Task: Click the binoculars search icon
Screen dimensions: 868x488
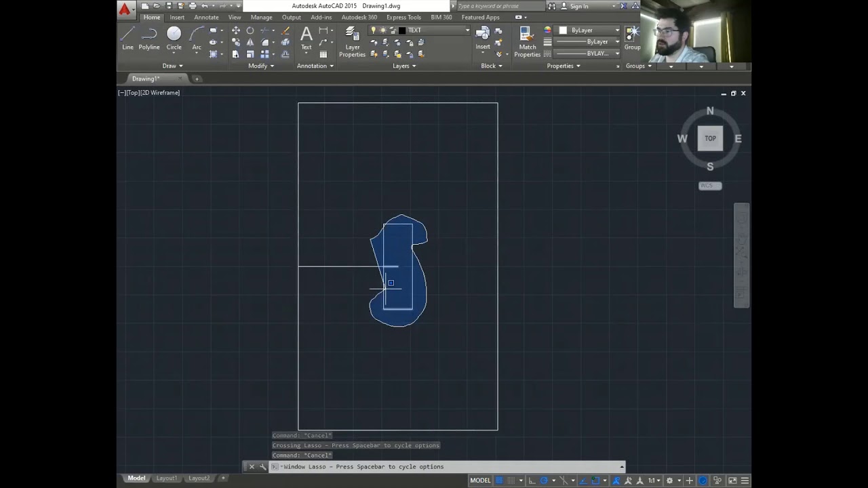Action: click(551, 6)
